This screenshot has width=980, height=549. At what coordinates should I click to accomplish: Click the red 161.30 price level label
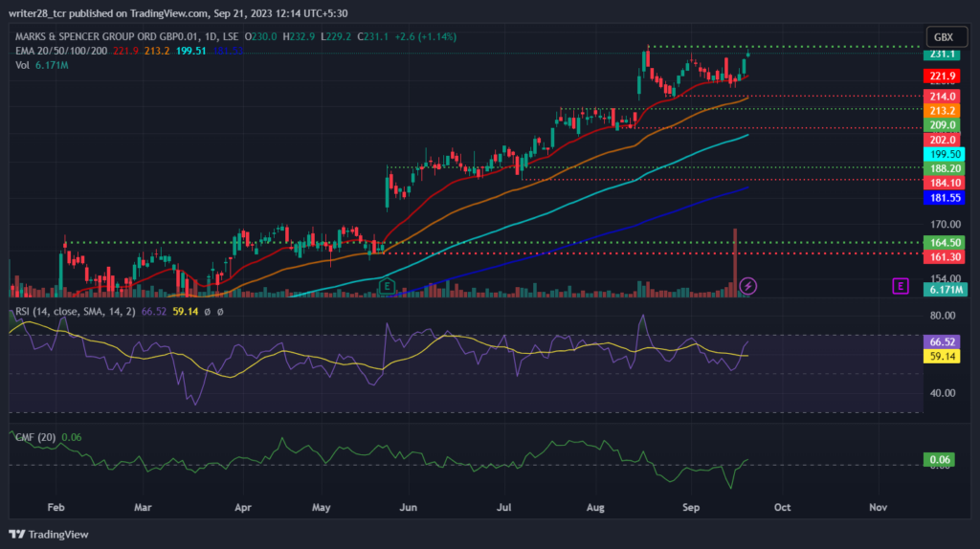[x=945, y=256]
